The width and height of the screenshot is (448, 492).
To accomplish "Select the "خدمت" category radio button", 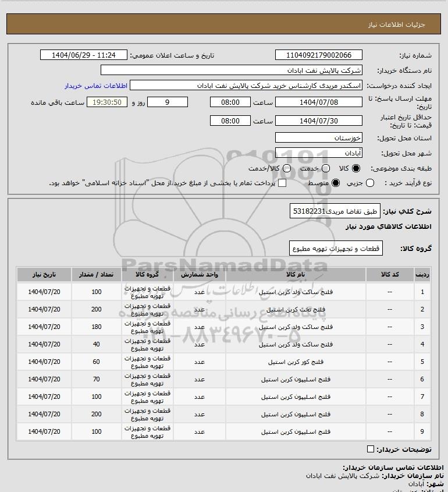I will [326, 168].
